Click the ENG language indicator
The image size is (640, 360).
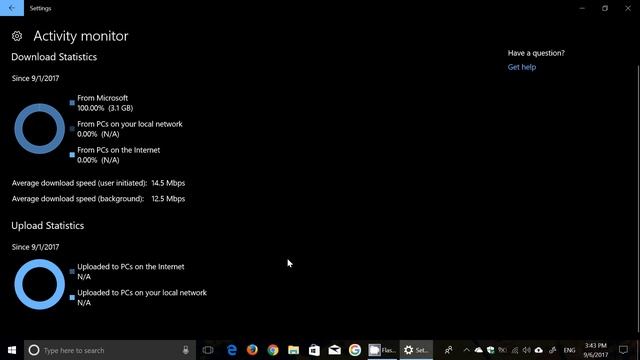[x=569, y=350]
